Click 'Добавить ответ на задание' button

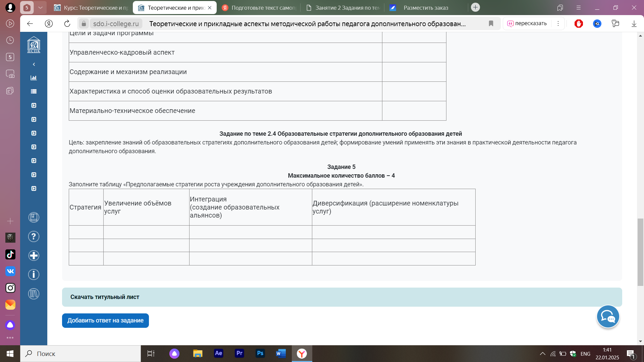tap(105, 320)
